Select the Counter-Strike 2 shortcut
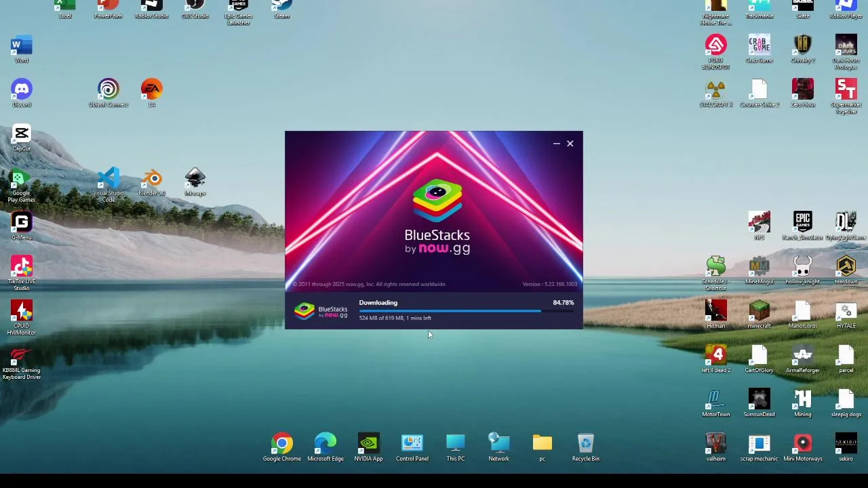Screen dimensions: 868x488 coord(759,94)
